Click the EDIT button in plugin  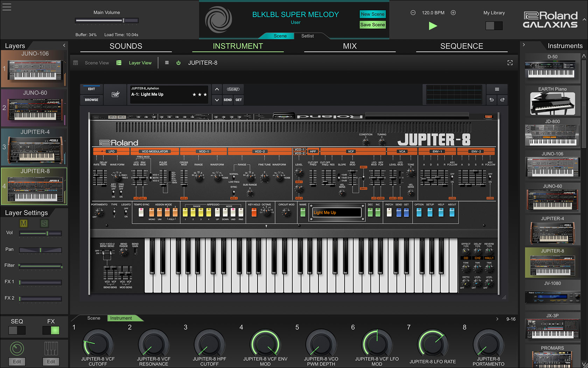click(91, 89)
